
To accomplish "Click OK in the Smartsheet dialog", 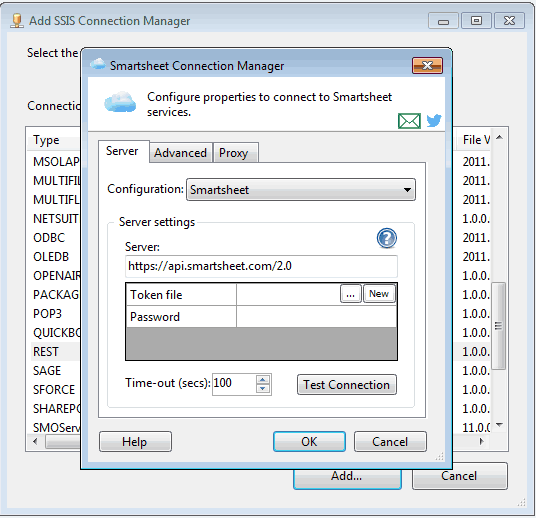I will tap(309, 442).
